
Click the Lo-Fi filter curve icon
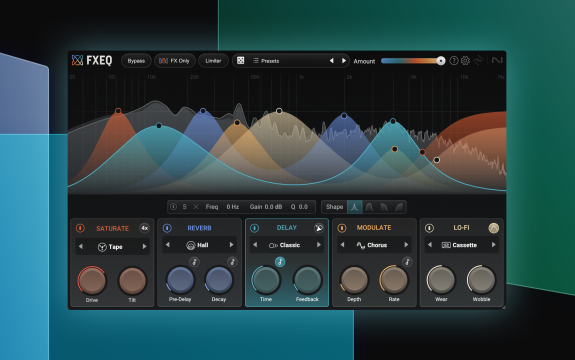[494, 228]
